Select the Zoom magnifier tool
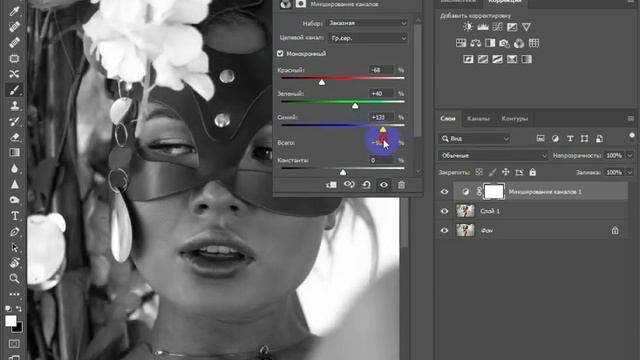Image resolution: width=640 pixels, height=360 pixels. [14, 278]
